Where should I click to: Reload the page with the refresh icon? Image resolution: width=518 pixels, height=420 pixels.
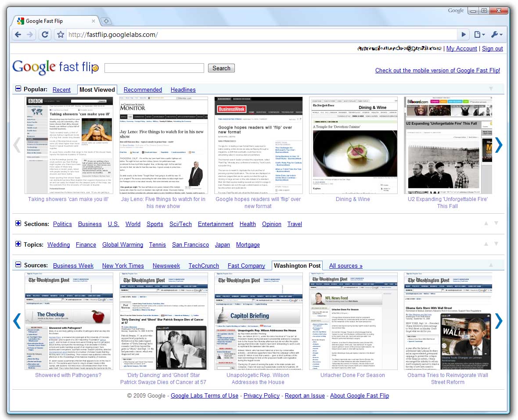coord(45,34)
